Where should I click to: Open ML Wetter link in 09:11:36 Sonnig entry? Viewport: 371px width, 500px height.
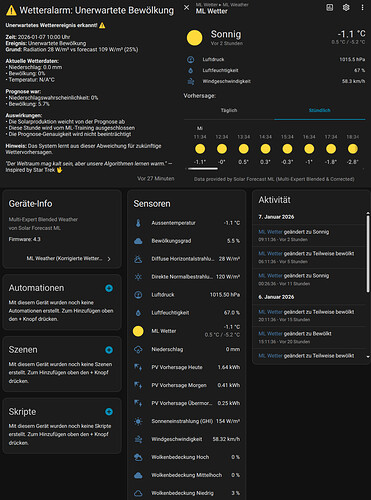pos(270,232)
